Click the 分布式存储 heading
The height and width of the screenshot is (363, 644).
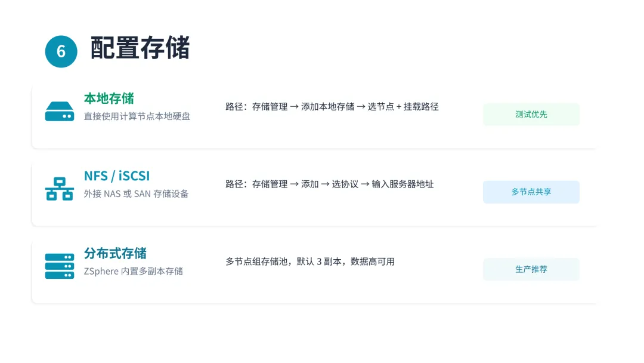click(116, 253)
